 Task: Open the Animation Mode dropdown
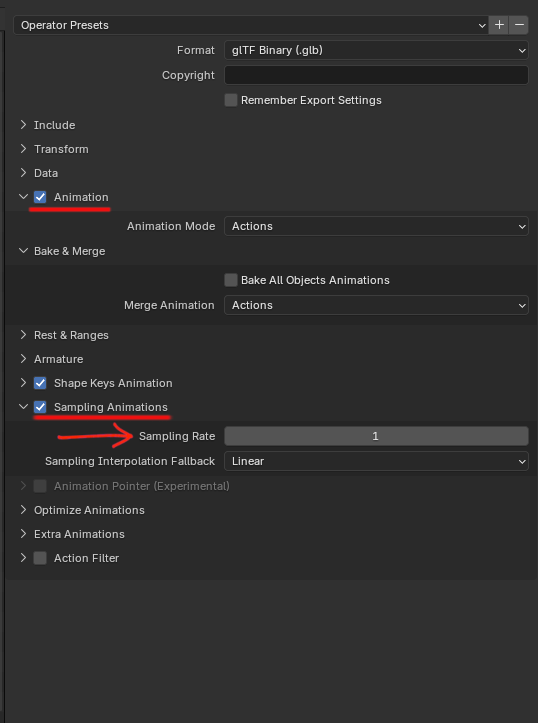(376, 226)
